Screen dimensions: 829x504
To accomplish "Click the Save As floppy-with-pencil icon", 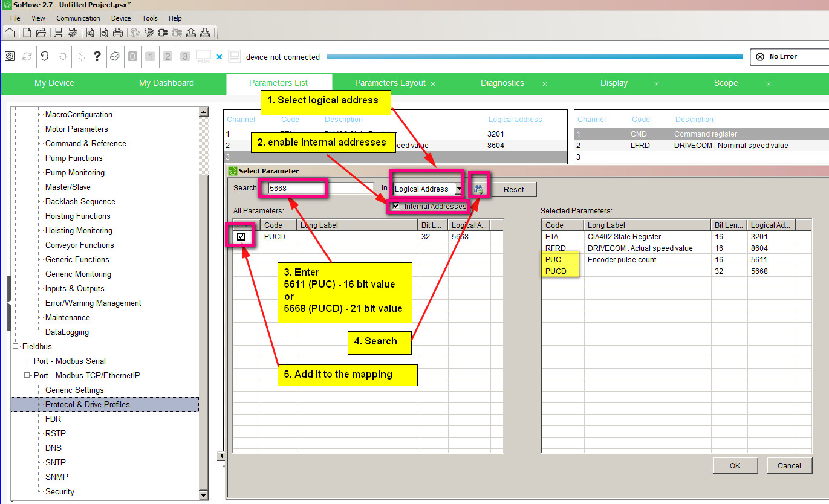I will [x=73, y=33].
